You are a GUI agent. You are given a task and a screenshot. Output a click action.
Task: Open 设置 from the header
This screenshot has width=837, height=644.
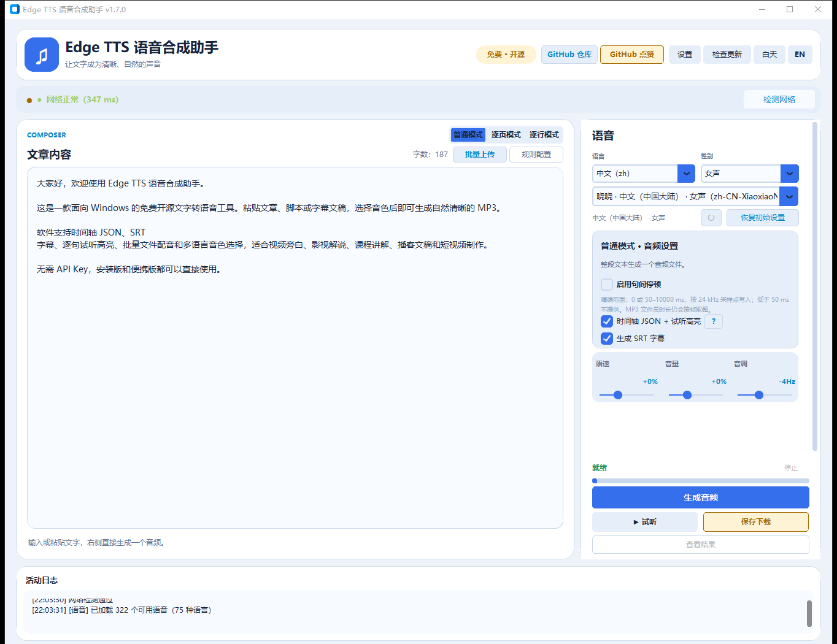(685, 55)
